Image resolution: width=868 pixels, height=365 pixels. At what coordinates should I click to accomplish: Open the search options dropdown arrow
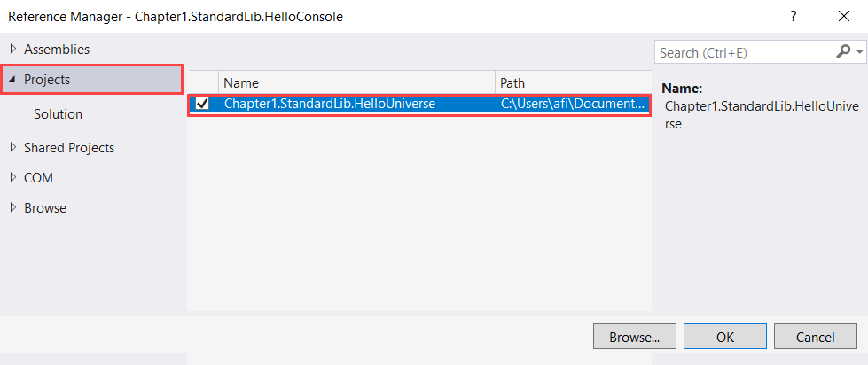(x=859, y=52)
